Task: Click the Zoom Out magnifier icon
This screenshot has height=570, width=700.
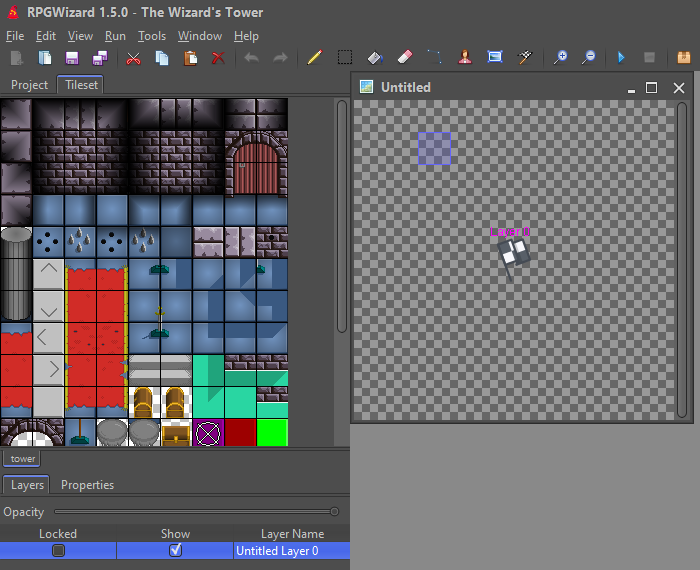Action: [588, 58]
